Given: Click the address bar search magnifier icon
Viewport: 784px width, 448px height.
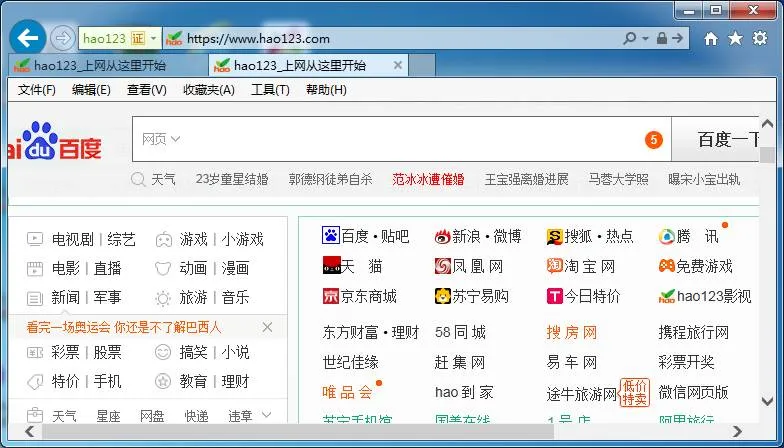Looking at the screenshot, I should click(x=630, y=38).
